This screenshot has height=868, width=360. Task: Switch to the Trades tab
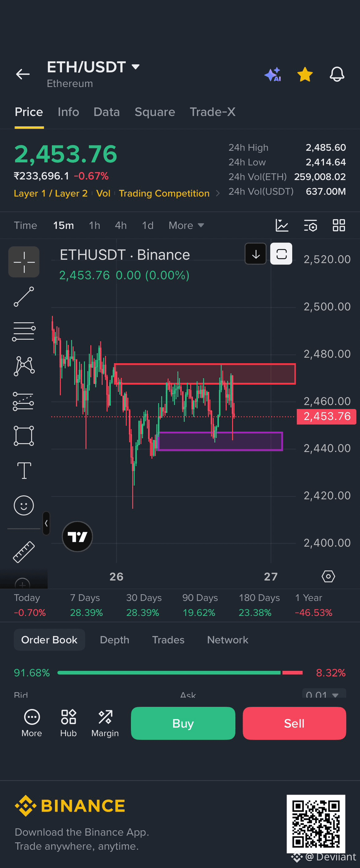click(x=168, y=640)
